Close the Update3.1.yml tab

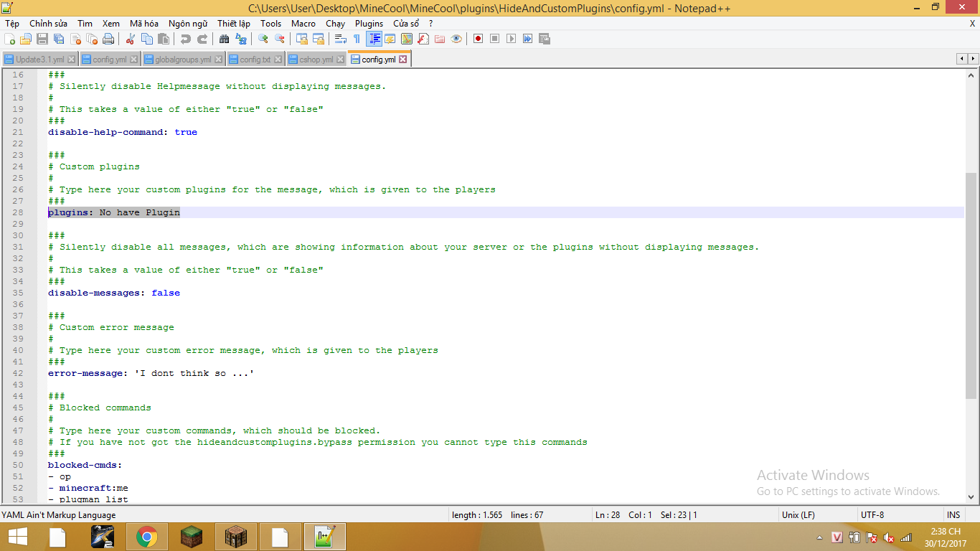pyautogui.click(x=72, y=60)
